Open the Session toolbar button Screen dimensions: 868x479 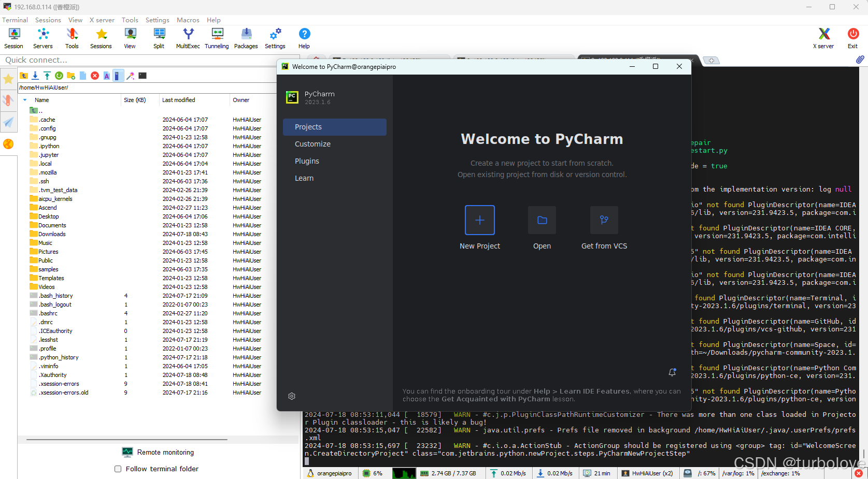[14, 38]
